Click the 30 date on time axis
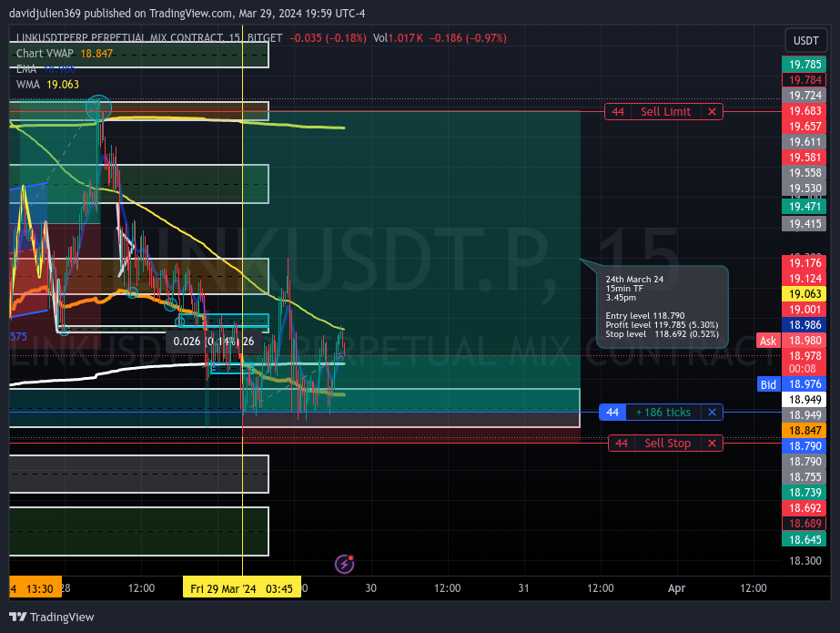 [x=370, y=588]
